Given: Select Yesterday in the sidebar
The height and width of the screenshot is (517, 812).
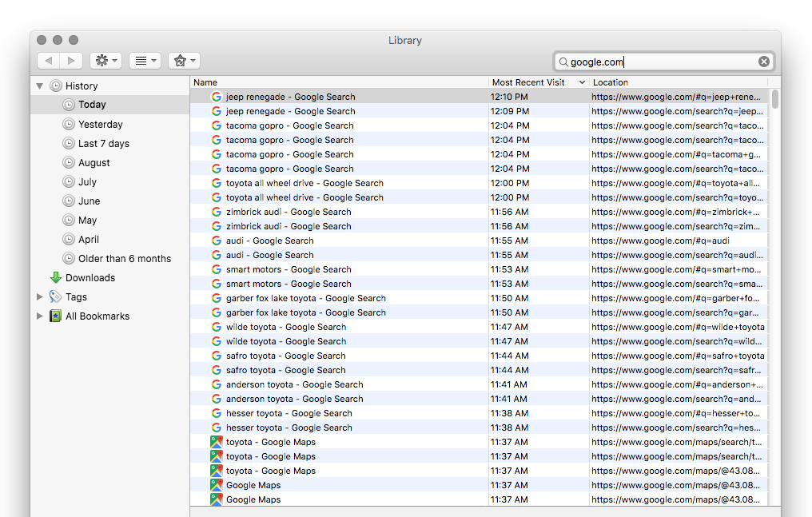Looking at the screenshot, I should coord(109,124).
